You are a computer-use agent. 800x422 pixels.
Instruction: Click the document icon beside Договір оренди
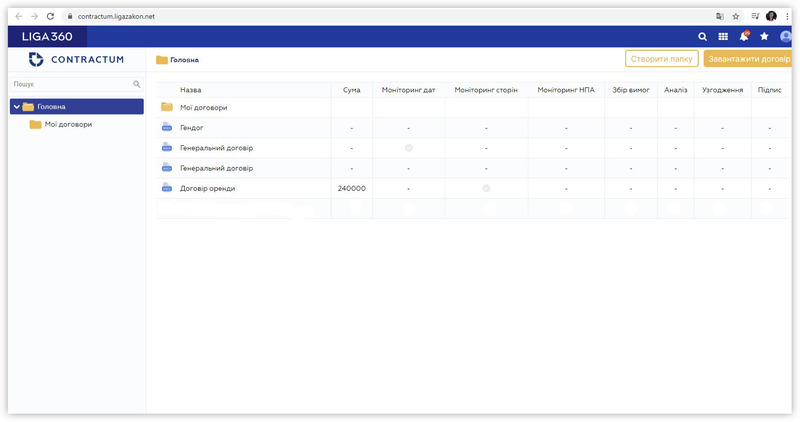point(167,188)
